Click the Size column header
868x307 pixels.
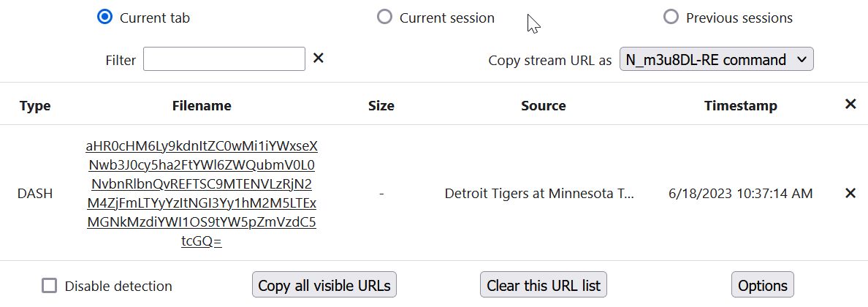[381, 106]
